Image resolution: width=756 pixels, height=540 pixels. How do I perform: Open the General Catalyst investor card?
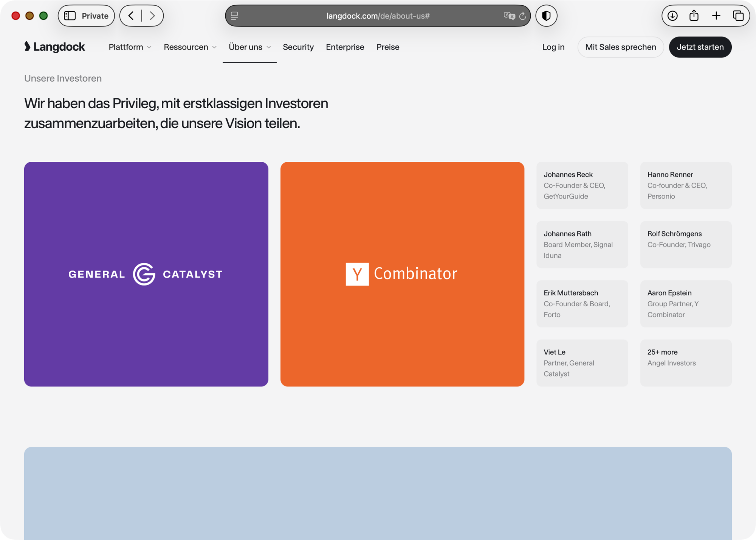[x=146, y=274]
